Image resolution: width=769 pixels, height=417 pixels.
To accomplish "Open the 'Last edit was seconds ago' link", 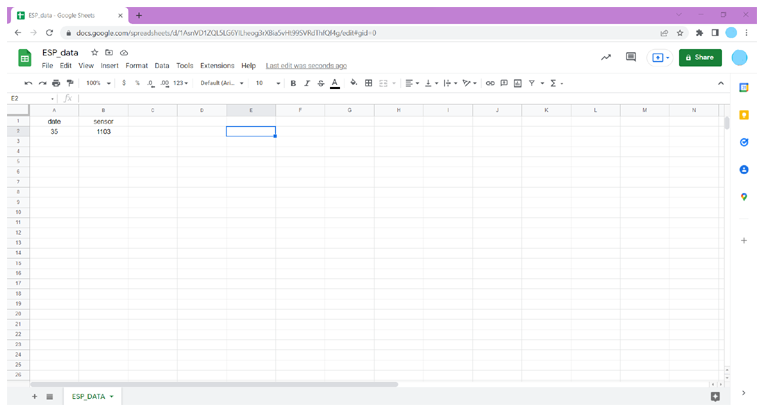I will tap(306, 66).
